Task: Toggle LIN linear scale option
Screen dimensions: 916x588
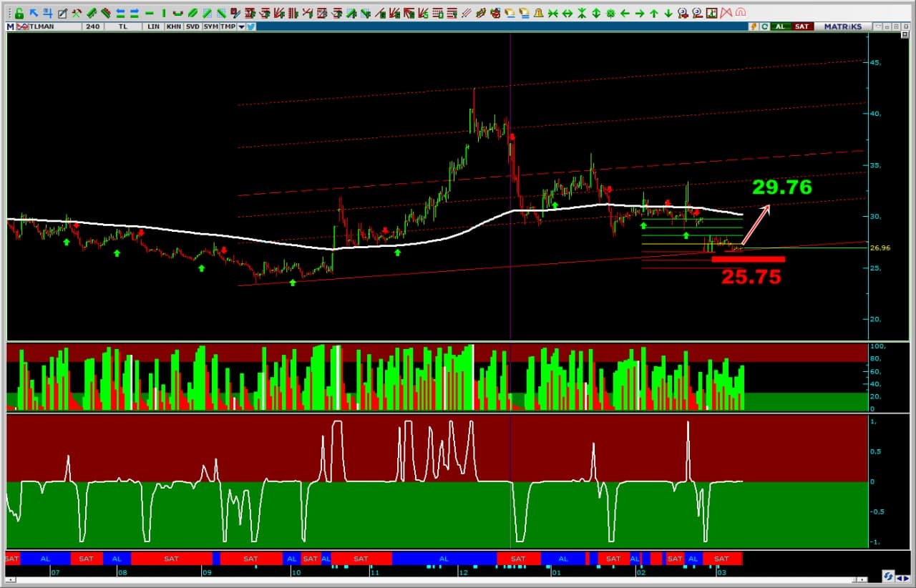Action: point(154,26)
